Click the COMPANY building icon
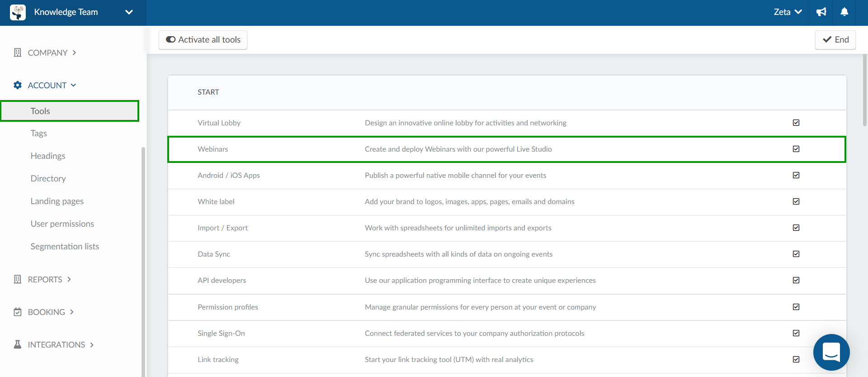Screen dimensions: 868x377 coord(18,52)
